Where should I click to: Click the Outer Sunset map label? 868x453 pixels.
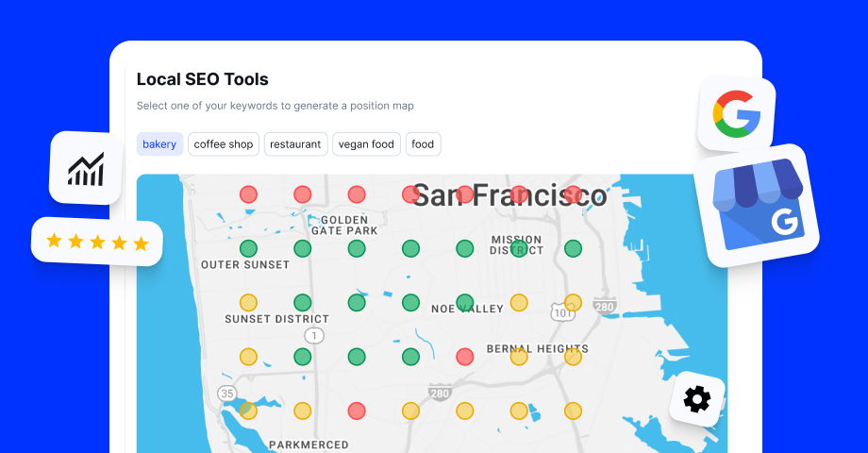[245, 264]
